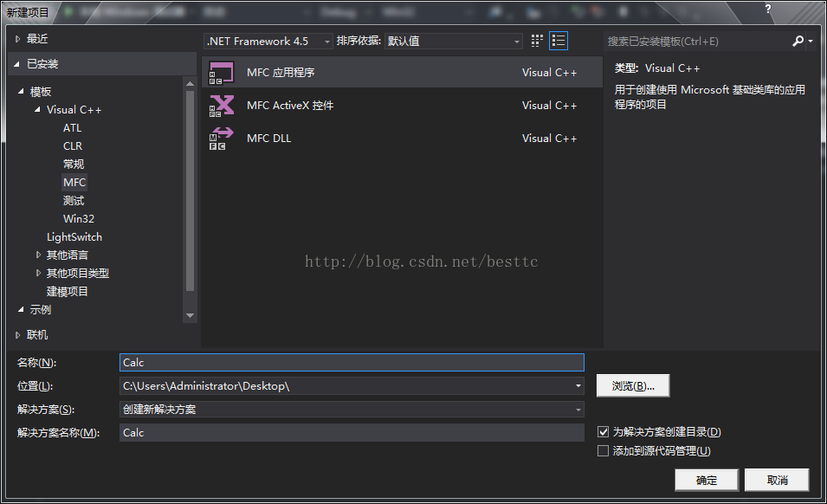Click the search magnifier icon

coord(798,41)
